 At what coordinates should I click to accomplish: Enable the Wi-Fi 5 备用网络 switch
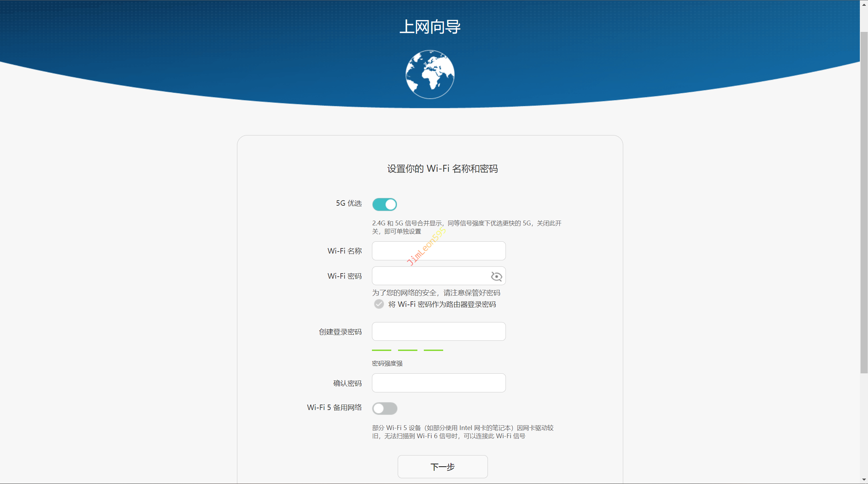tap(384, 408)
